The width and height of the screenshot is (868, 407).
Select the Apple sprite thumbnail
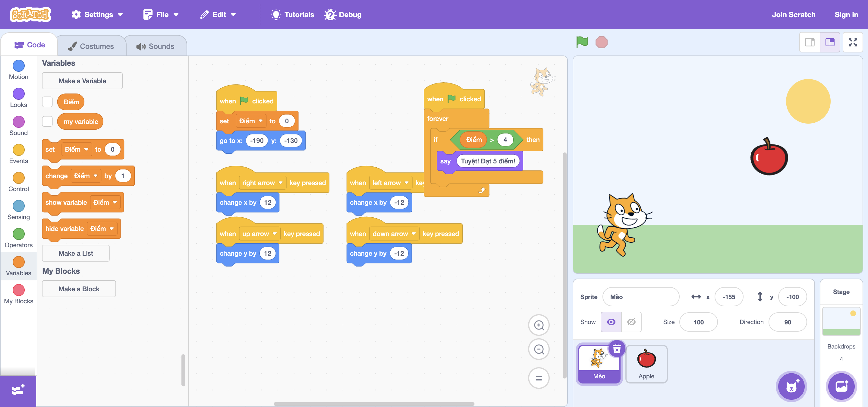tap(646, 364)
